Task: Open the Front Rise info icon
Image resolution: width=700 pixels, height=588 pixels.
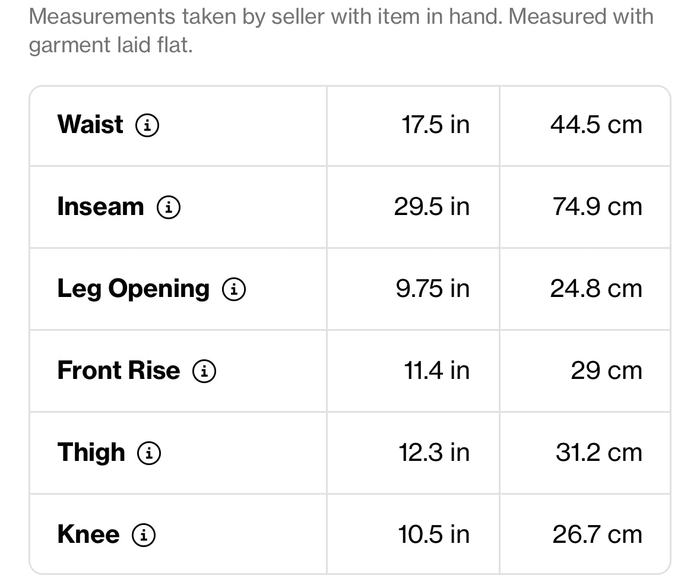Action: coord(204,371)
